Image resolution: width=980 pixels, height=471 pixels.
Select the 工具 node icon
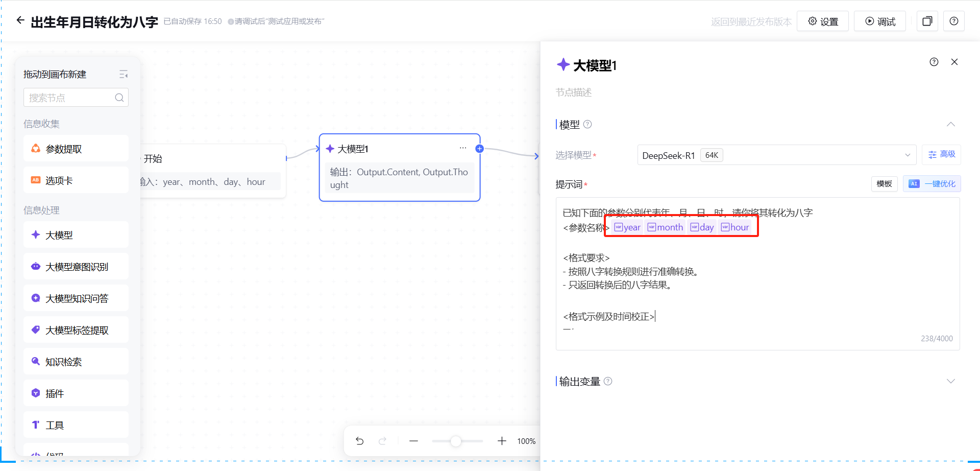[x=36, y=425]
